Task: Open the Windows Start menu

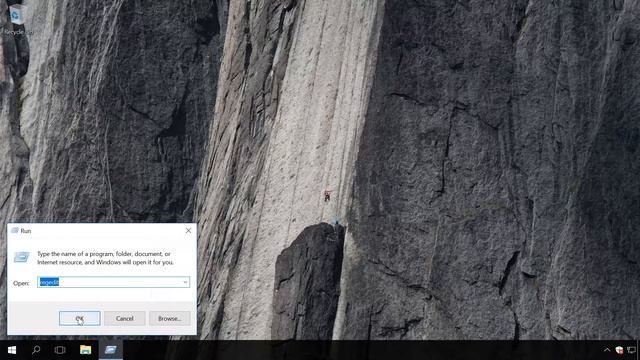Action: (x=12, y=350)
